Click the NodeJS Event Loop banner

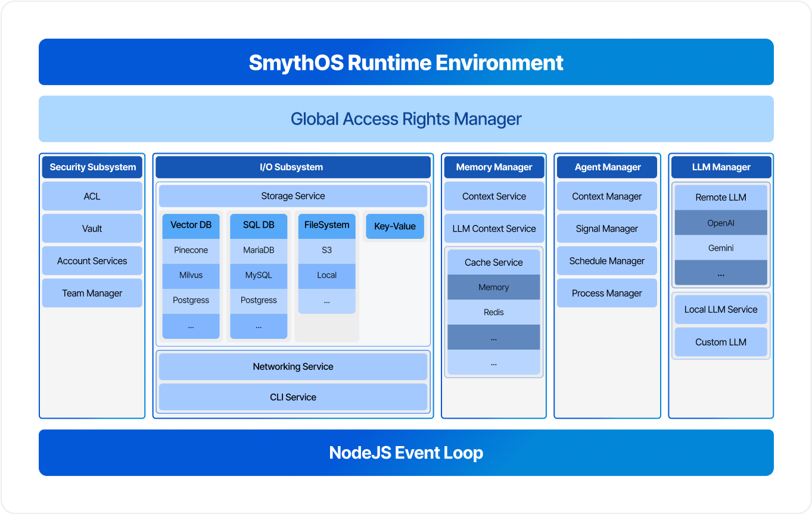tap(406, 453)
